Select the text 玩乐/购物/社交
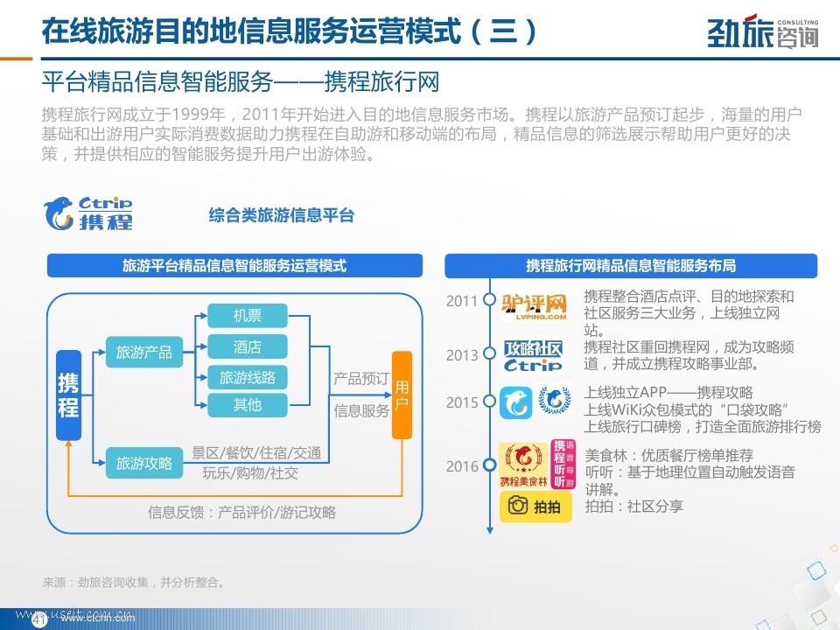840x630 pixels. 250,473
